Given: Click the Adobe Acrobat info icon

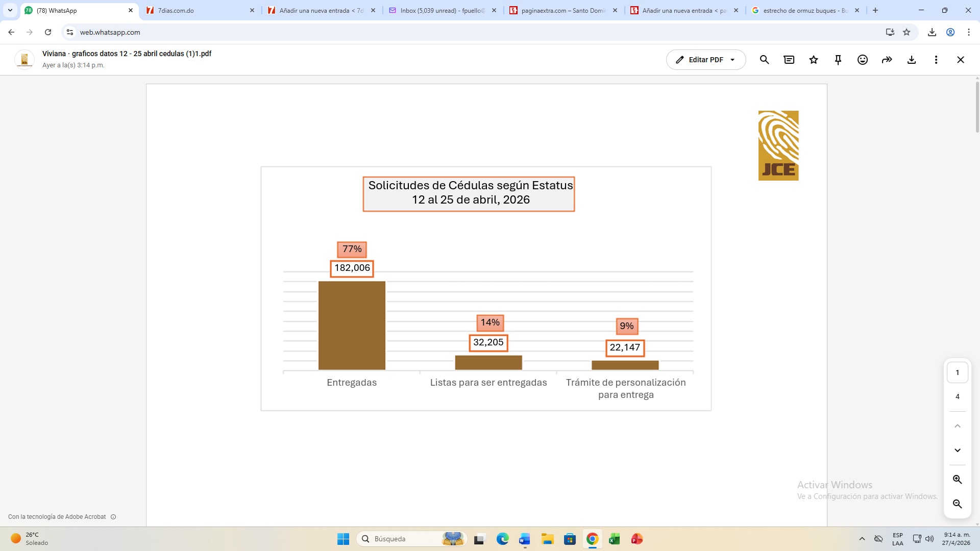Looking at the screenshot, I should click(x=113, y=517).
